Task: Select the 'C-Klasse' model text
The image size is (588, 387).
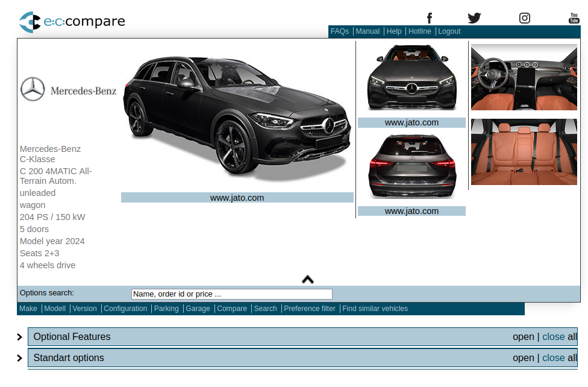Action: click(x=37, y=159)
